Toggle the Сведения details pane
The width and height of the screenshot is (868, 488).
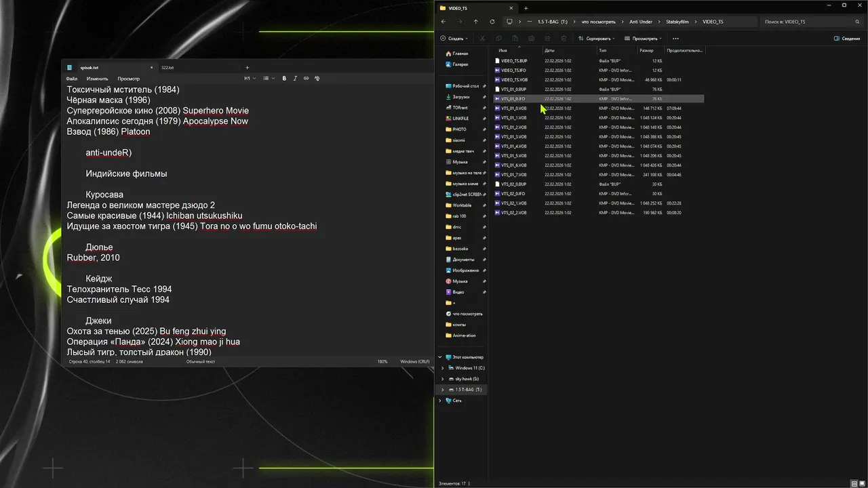coord(847,39)
